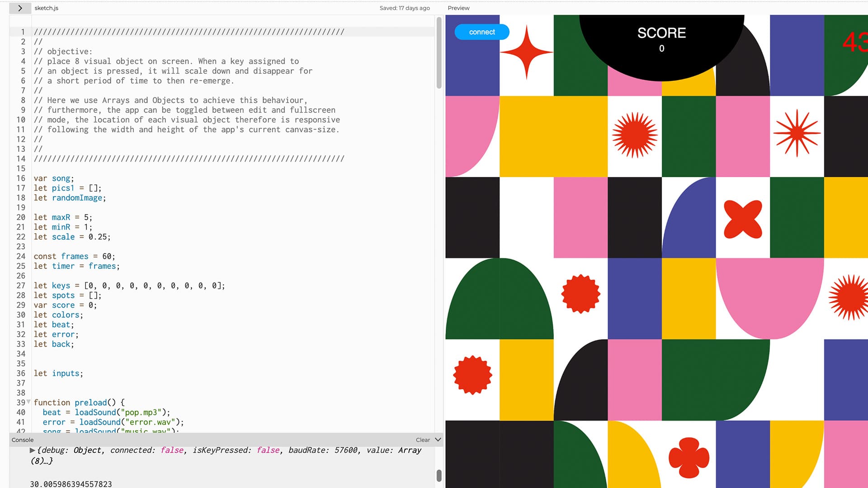Image resolution: width=868 pixels, height=488 pixels.
Task: Collapse the console panel chevron
Action: pos(438,440)
